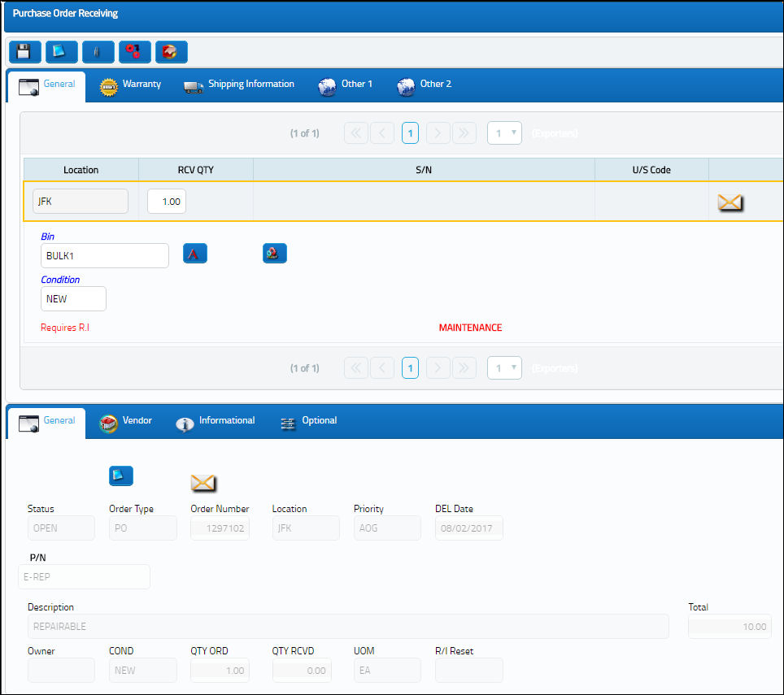The image size is (784, 695).
Task: Click the U/S Code column header
Action: pyautogui.click(x=651, y=170)
